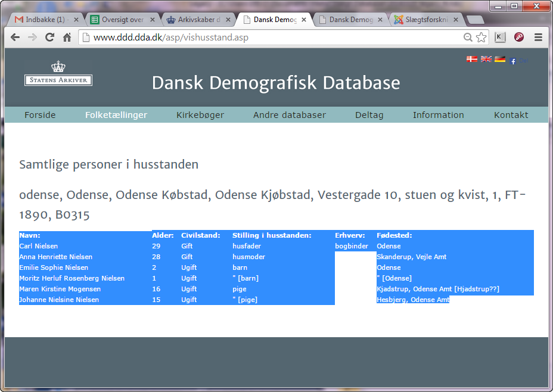Click the Navn: column header
This screenshot has height=392, width=553.
[30, 235]
